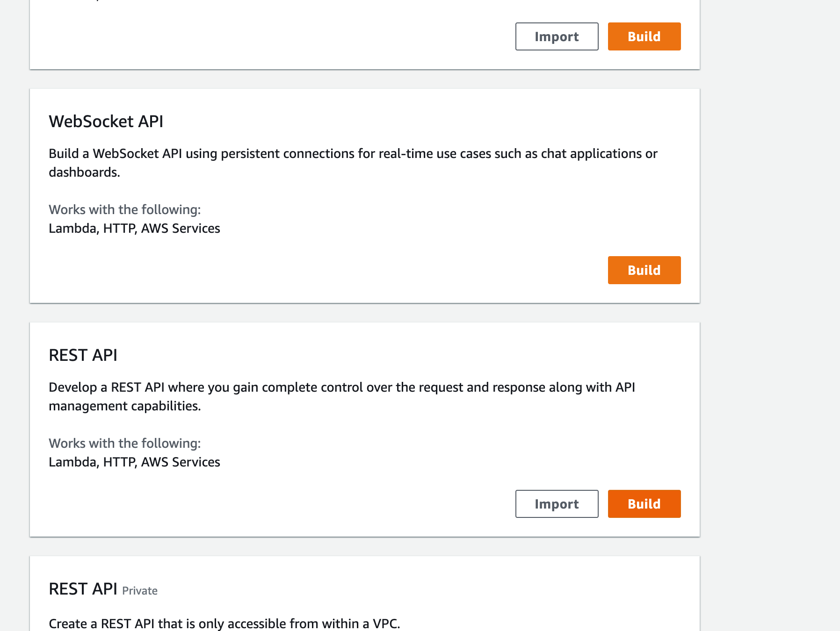Click the REST API complete control description

point(341,387)
